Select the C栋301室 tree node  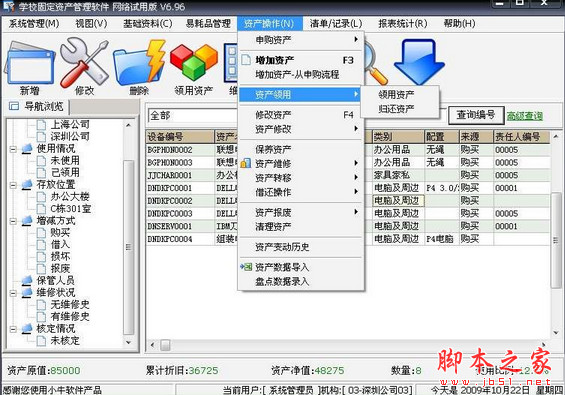pos(71,208)
